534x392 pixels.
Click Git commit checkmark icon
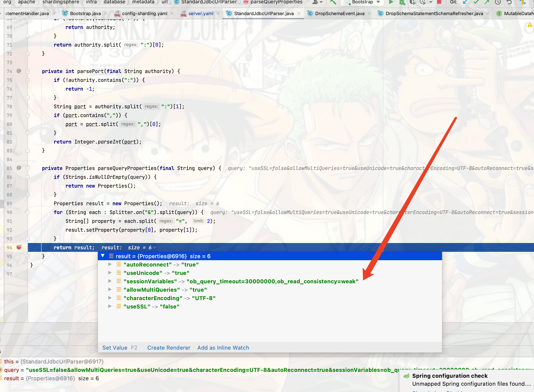[x=476, y=2]
